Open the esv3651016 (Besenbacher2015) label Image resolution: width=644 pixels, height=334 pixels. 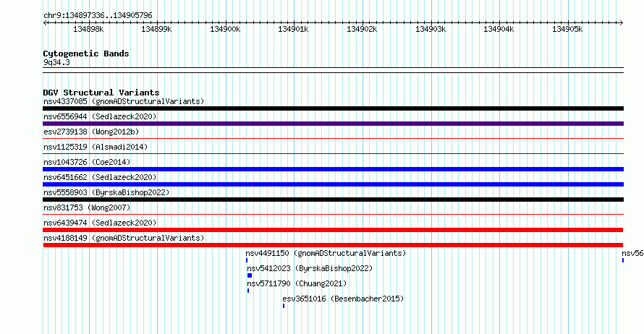point(343,299)
